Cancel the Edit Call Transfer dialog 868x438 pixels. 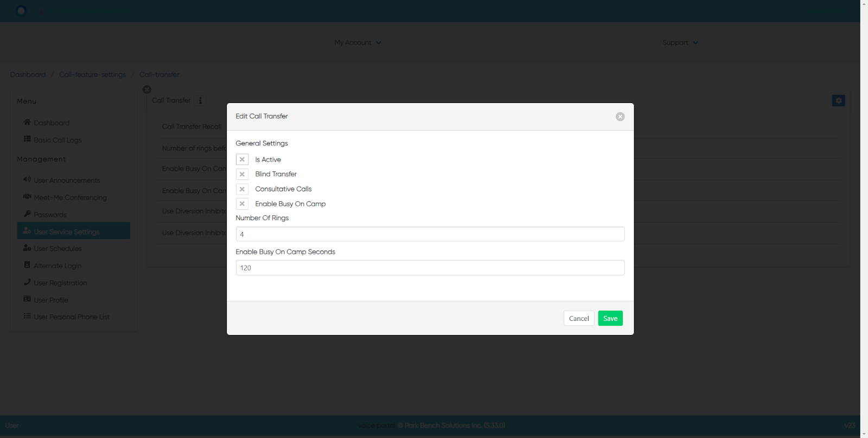(x=579, y=318)
